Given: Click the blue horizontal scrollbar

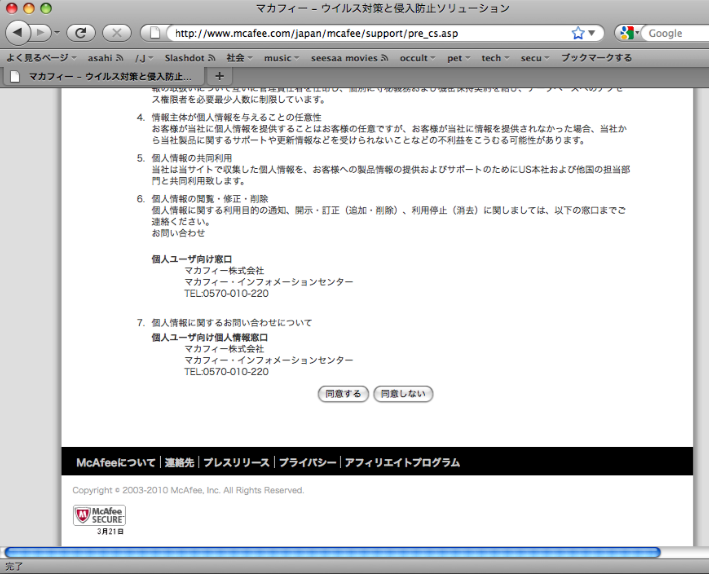Looking at the screenshot, I should tap(332, 552).
